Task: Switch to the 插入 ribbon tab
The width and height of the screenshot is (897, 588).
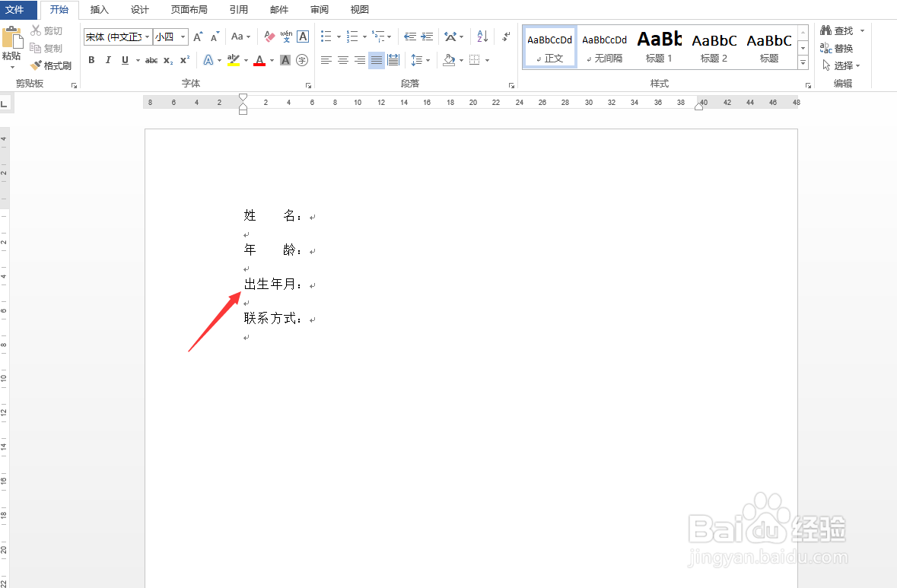Action: 99,10
